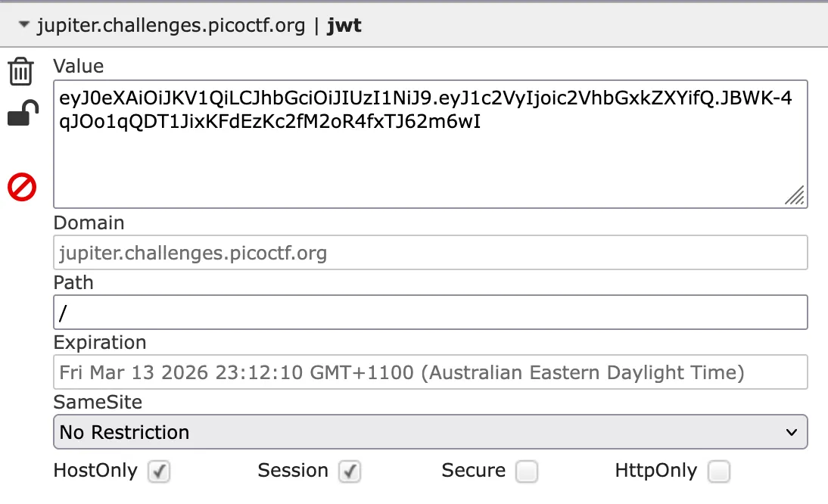Image resolution: width=828 pixels, height=504 pixels.
Task: Toggle the HostOnly checkbox
Action: (x=159, y=471)
